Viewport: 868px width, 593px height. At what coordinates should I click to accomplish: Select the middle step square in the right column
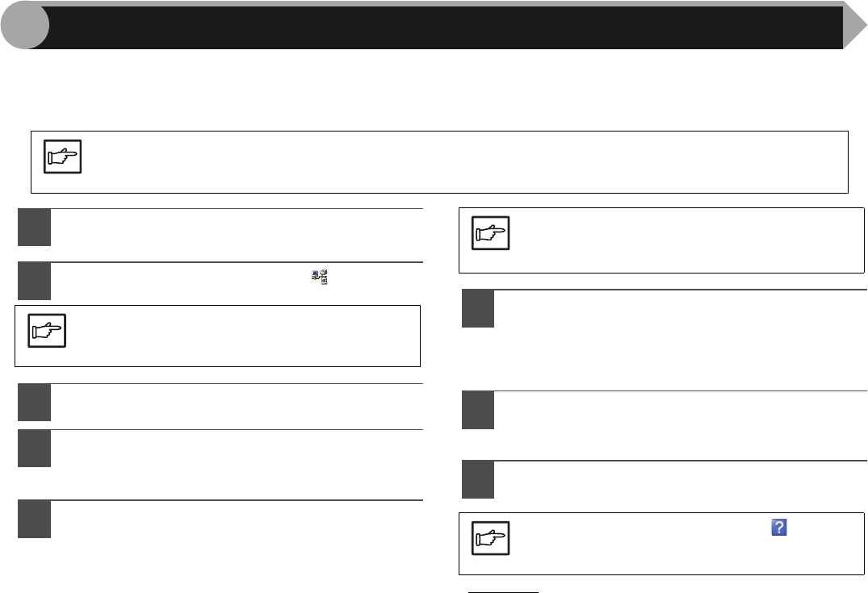coord(478,410)
